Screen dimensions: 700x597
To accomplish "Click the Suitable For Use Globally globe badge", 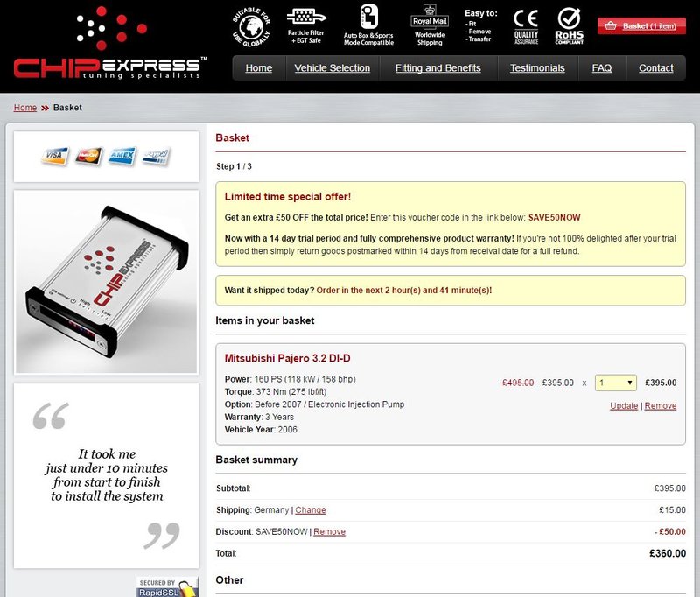I will click(x=251, y=27).
